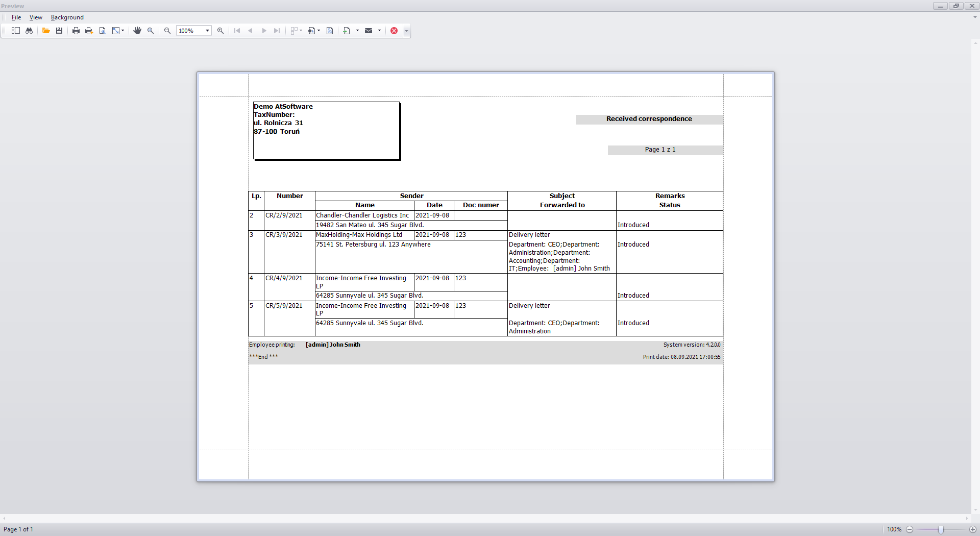Click the Zoom In magnifier icon
Screen dimensions: 980x536
click(220, 31)
